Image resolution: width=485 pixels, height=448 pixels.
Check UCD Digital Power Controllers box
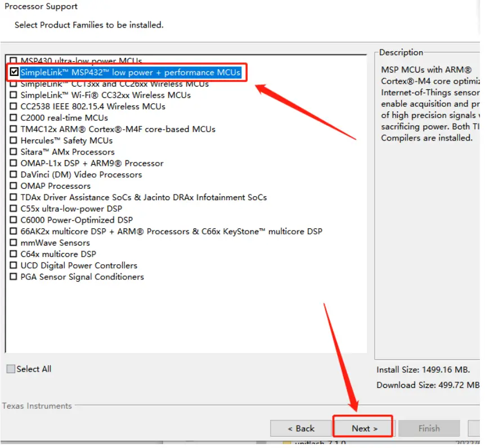click(x=14, y=265)
